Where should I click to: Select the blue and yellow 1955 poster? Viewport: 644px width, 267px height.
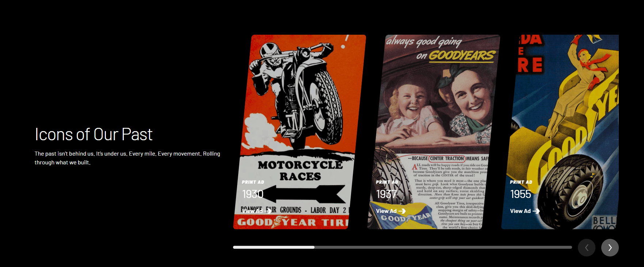click(x=563, y=110)
